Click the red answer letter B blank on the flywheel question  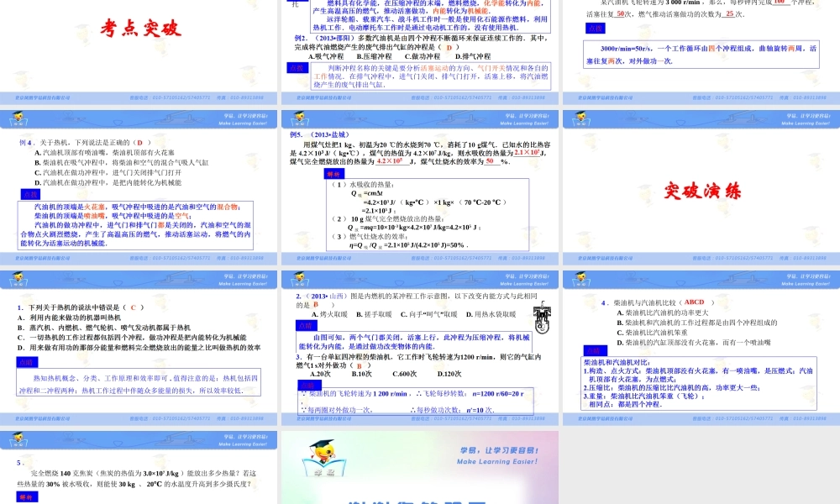(360, 365)
